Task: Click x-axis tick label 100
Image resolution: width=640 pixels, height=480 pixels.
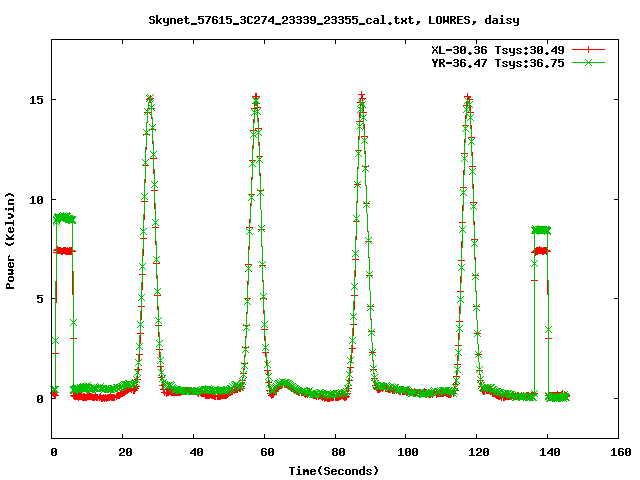Action: [407, 452]
